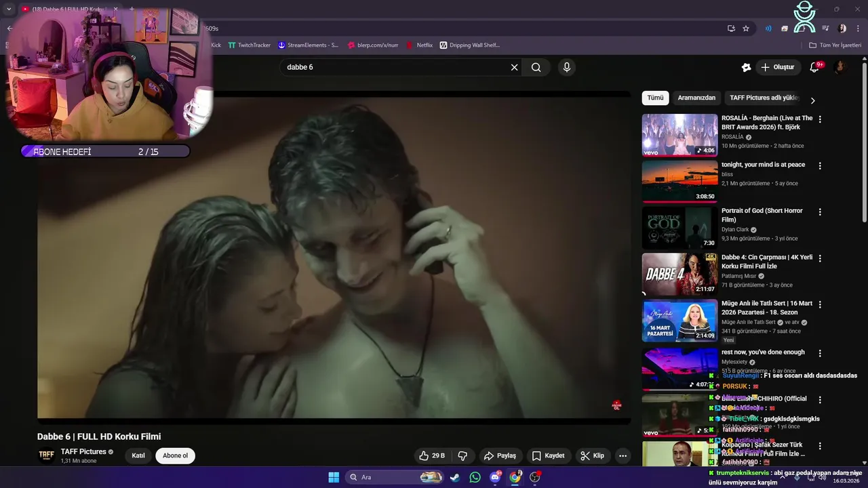The width and height of the screenshot is (868, 488).
Task: Open TwitchTracker bookmark
Action: click(249, 45)
